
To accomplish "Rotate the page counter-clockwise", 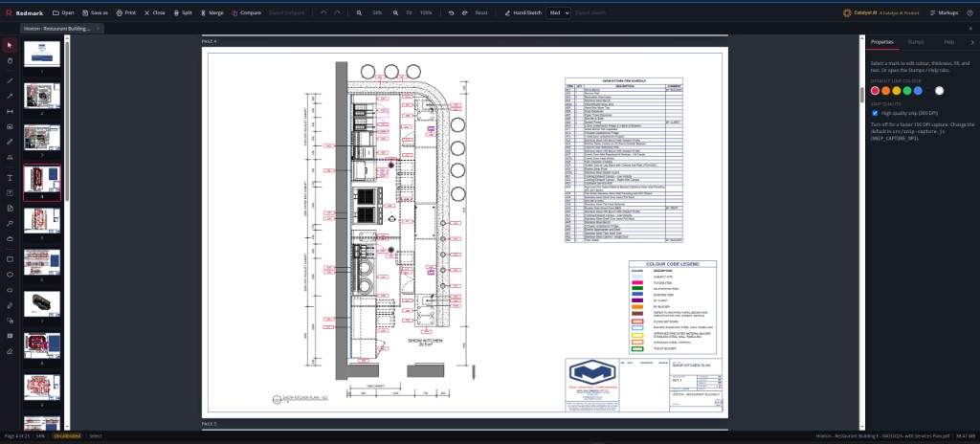I will (x=452, y=12).
